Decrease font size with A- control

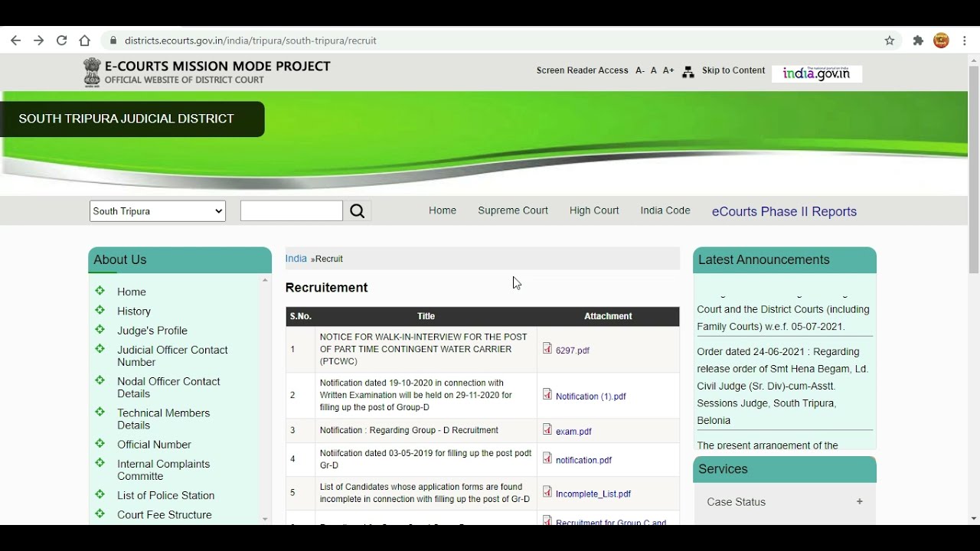[x=640, y=70]
